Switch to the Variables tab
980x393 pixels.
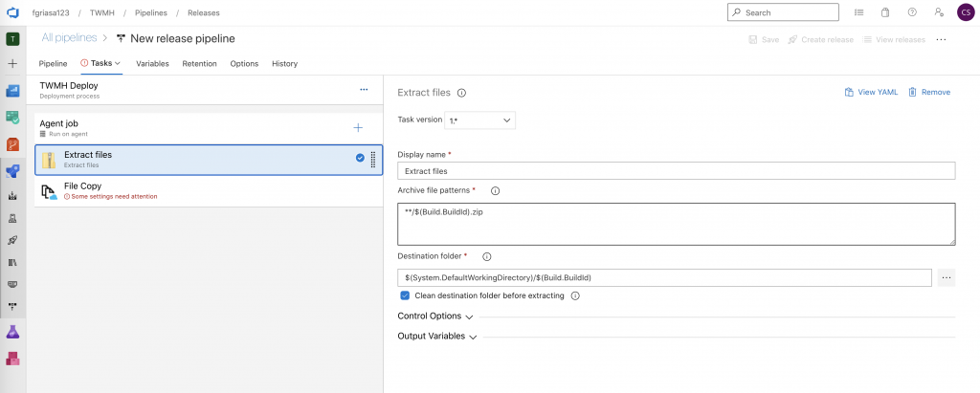[x=152, y=63]
